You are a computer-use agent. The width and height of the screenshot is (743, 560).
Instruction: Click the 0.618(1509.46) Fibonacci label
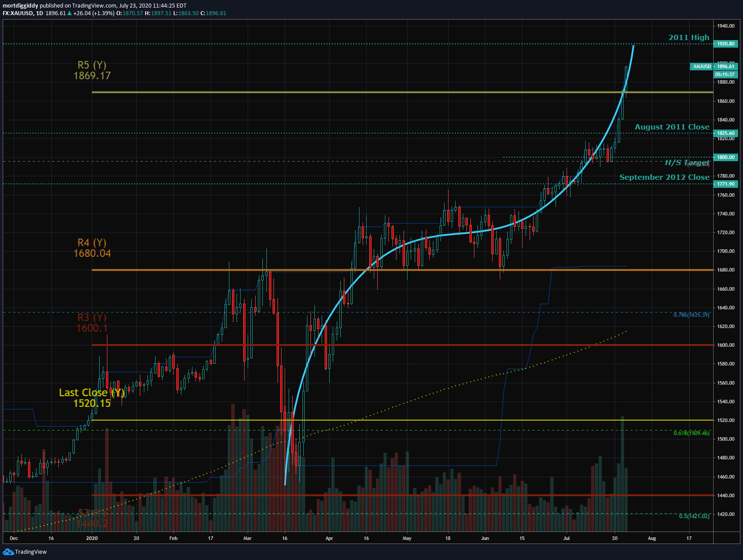click(691, 433)
